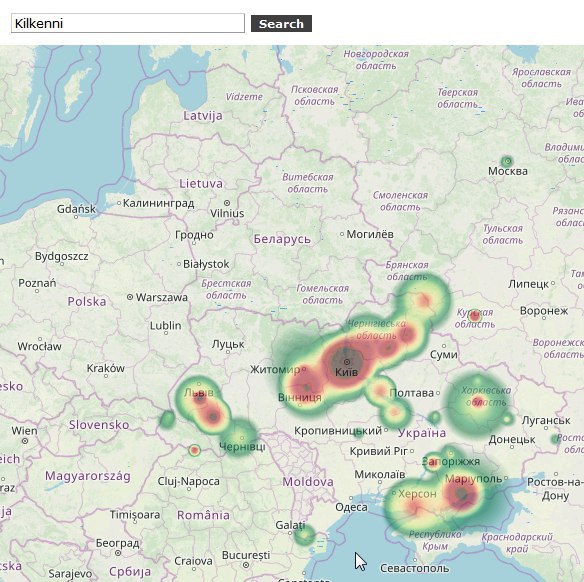Click the Кропивницький city label

point(338,431)
